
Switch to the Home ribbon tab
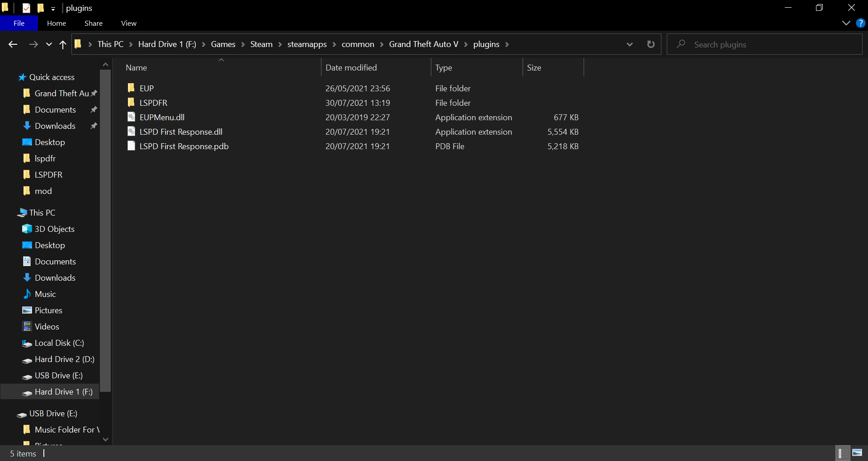click(57, 23)
